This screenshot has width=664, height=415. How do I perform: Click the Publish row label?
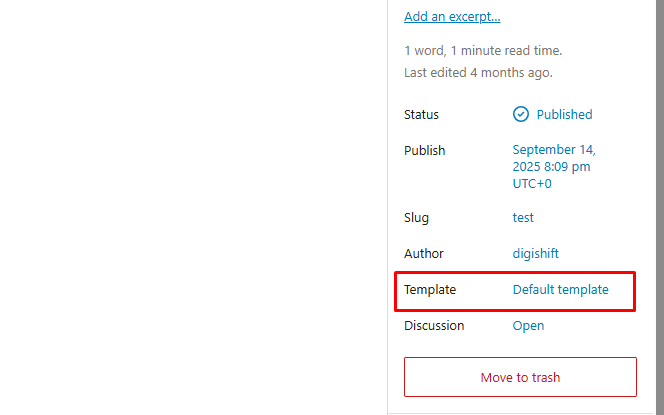pos(424,150)
